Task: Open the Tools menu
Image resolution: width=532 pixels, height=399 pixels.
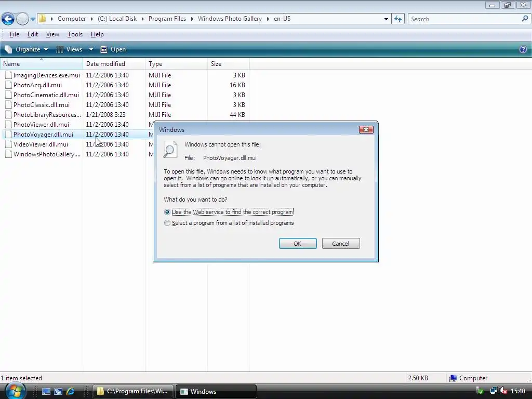Action: coord(75,34)
